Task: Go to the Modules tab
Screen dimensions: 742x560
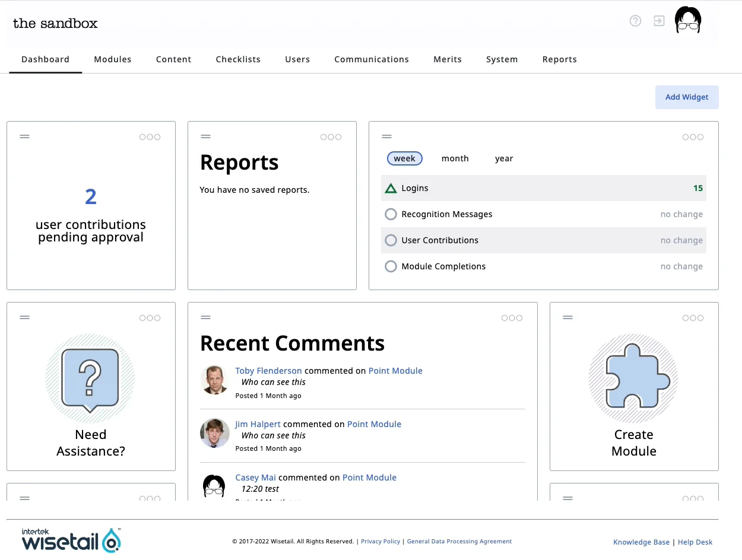Action: (x=113, y=59)
